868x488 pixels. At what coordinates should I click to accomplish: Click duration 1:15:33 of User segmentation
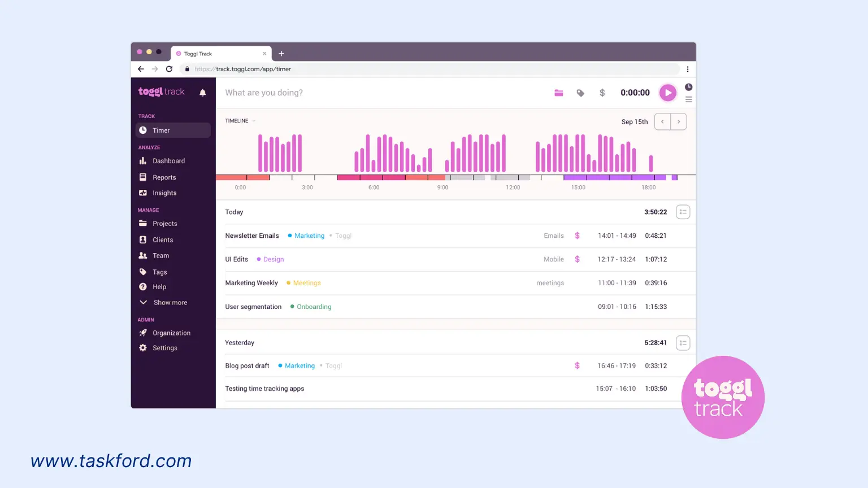(x=656, y=307)
